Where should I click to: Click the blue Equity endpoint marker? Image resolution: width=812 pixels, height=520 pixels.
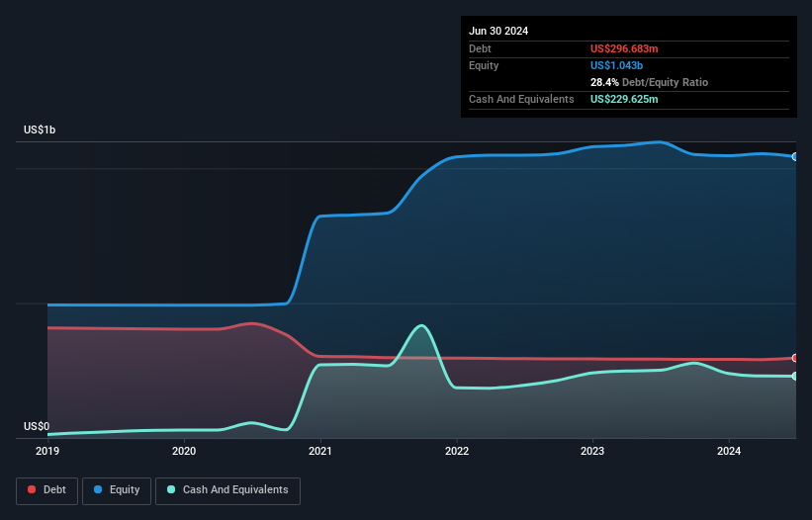795,156
